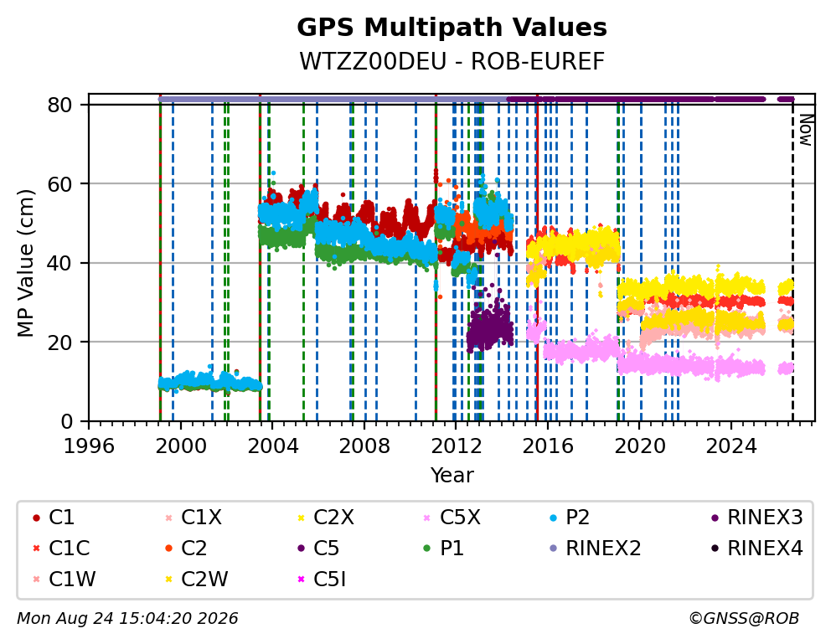Click the WTZZ00DEU - ROB-EUREF subtitle
Viewport: 831px width, 644px height.
pos(452,61)
